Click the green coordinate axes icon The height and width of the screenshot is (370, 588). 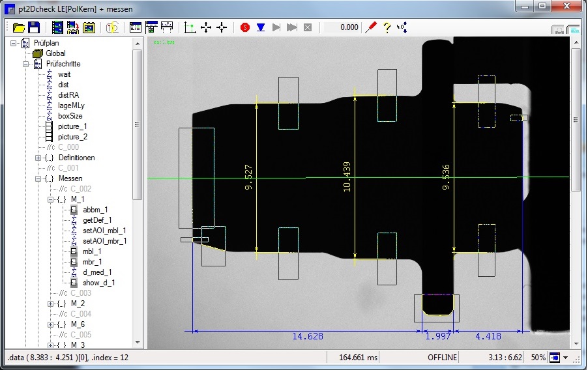pos(190,27)
